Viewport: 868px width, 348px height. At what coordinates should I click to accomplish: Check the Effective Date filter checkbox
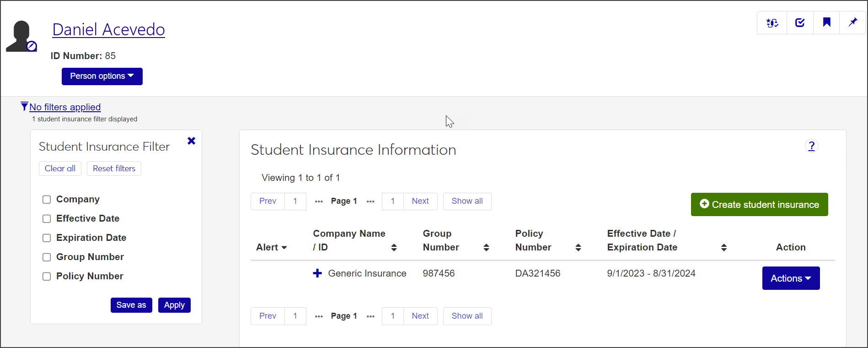[x=47, y=219]
